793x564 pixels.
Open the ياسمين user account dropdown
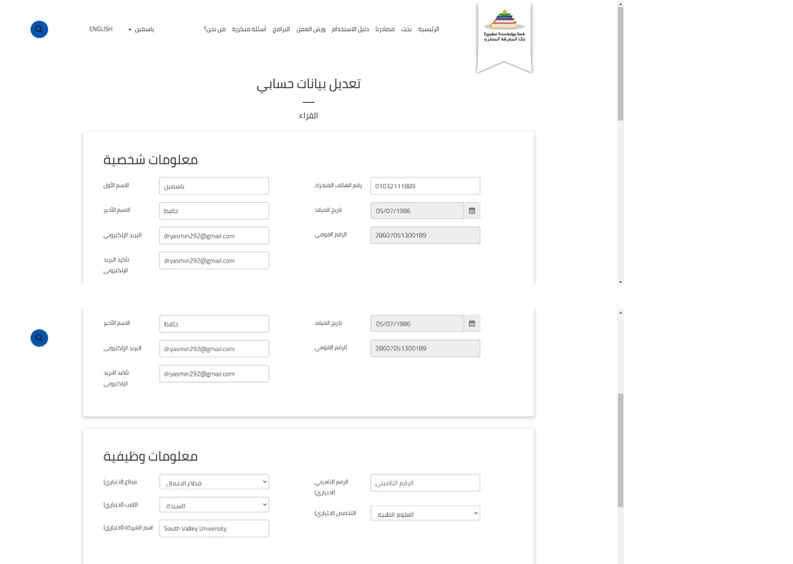141,29
